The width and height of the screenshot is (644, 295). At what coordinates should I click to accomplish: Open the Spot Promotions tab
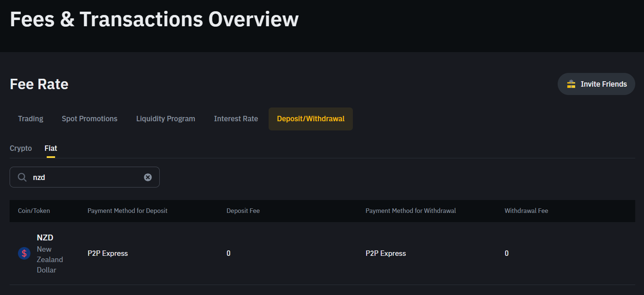90,119
